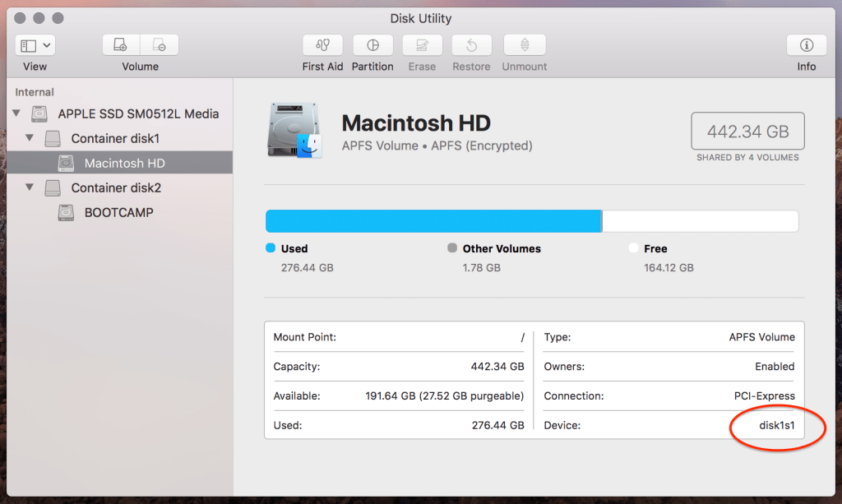This screenshot has height=504, width=842.
Task: Click the Device 'disk1s1' value
Action: [x=777, y=425]
